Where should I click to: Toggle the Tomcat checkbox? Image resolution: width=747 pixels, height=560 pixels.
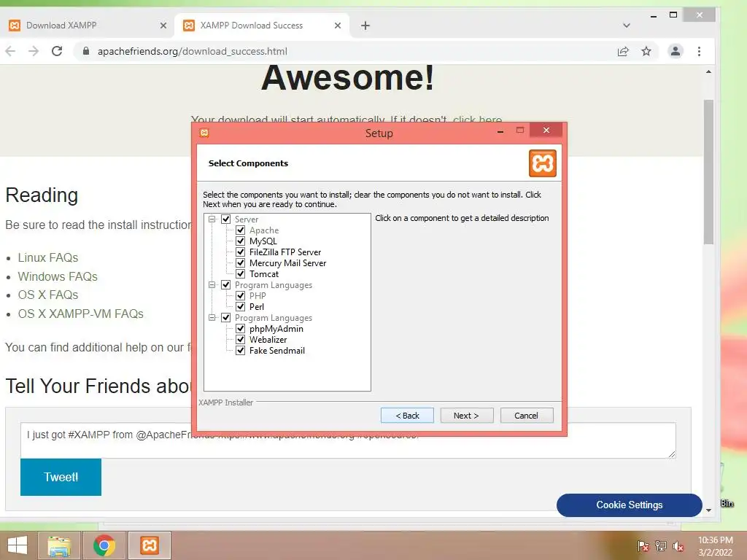pos(241,274)
